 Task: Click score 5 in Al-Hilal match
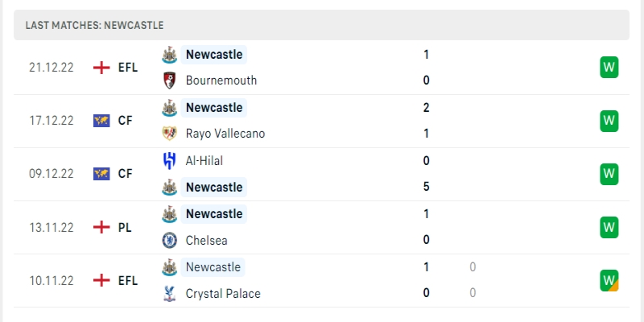426,187
